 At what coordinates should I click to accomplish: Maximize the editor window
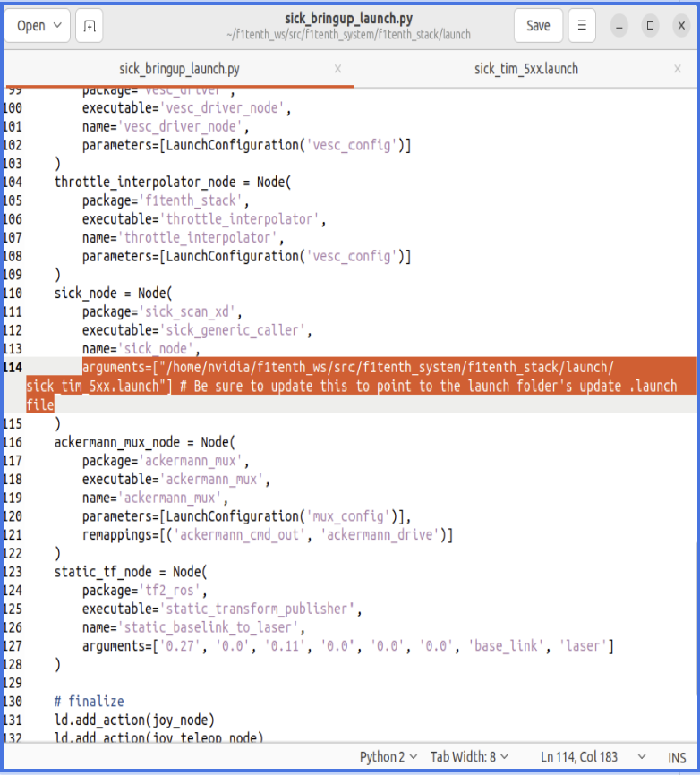tap(650, 26)
